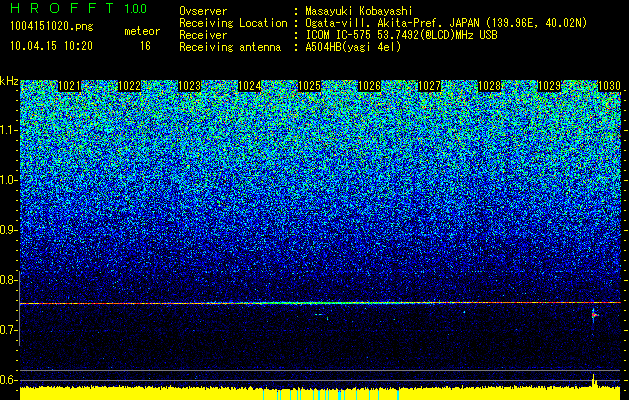Click the 1030 time marker
Viewport: 629px width, 400px height.
coord(609,86)
